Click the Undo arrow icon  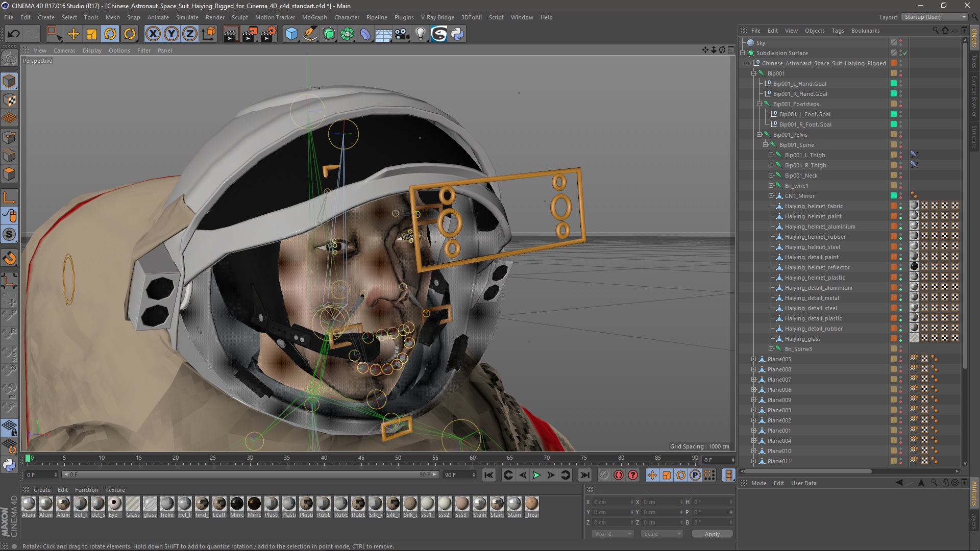click(13, 34)
